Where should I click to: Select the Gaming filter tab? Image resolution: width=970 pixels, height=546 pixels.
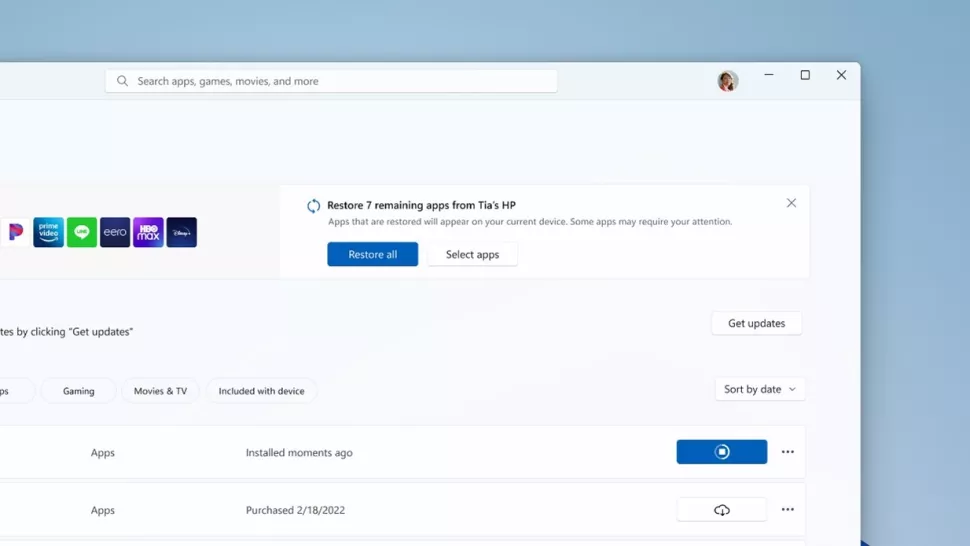79,391
